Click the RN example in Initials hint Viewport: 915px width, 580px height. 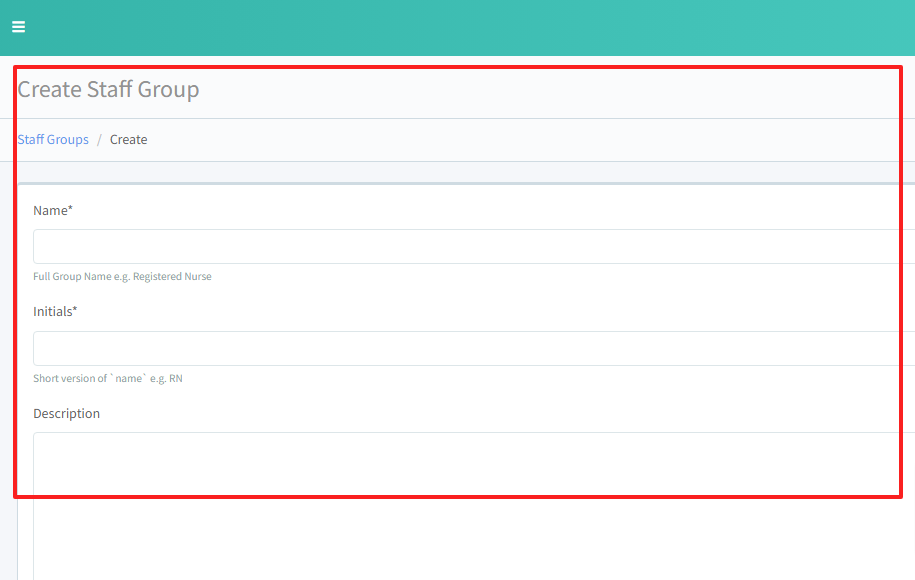(176, 379)
